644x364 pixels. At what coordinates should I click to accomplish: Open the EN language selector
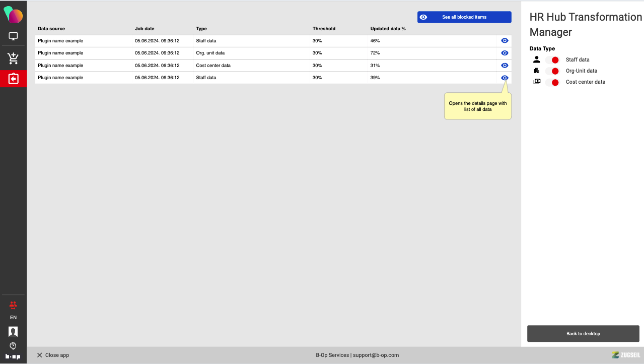[13, 318]
